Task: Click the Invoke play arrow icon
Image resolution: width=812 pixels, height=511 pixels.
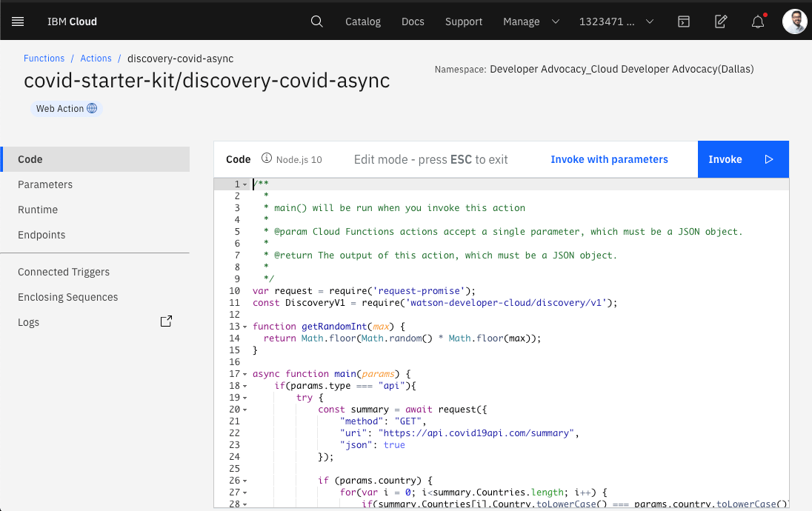Action: pyautogui.click(x=769, y=159)
